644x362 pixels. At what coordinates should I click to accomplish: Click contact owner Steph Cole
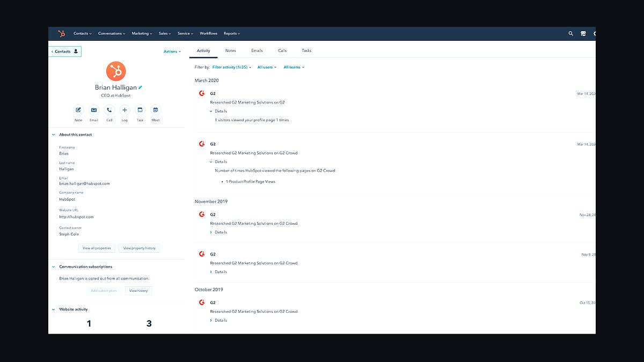coord(69,234)
